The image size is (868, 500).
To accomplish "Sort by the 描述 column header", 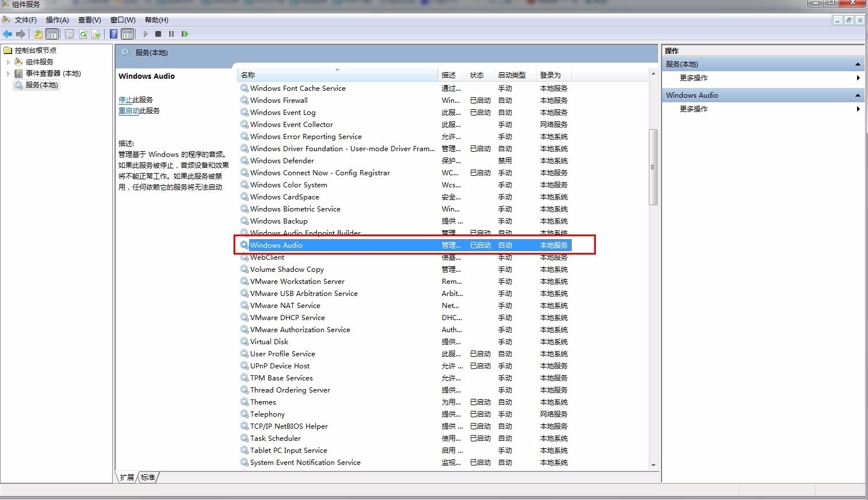I will tap(453, 75).
